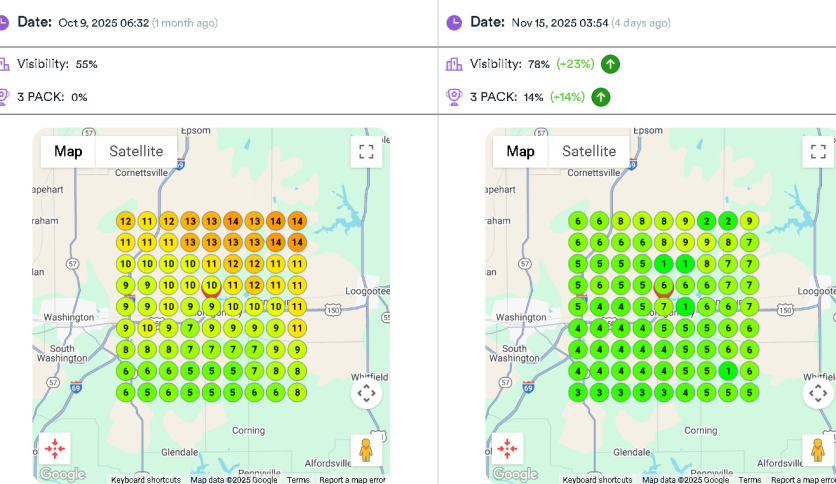Click the red arrows recenter icon on left map

55,448
